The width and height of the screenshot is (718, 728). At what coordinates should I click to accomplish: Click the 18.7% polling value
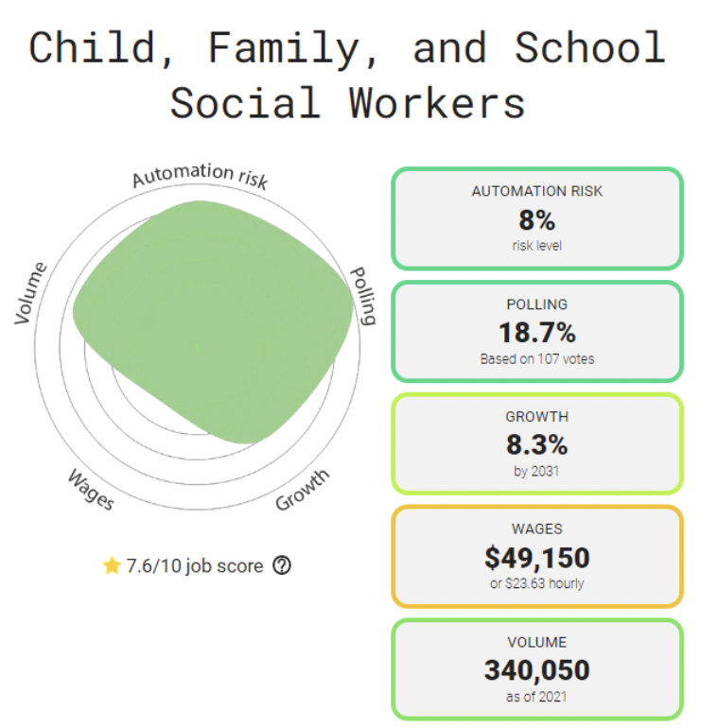pos(536,333)
